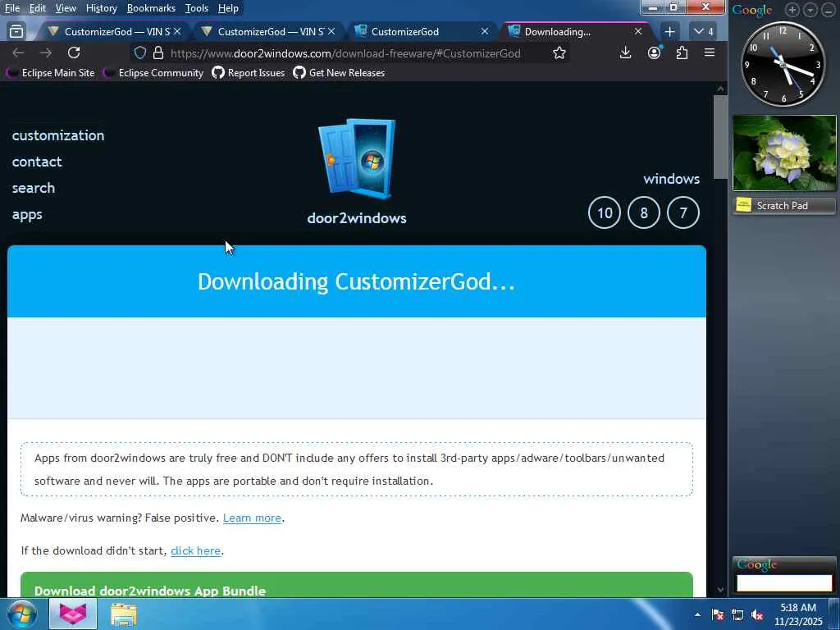Click the Google gadget search box

tap(784, 583)
